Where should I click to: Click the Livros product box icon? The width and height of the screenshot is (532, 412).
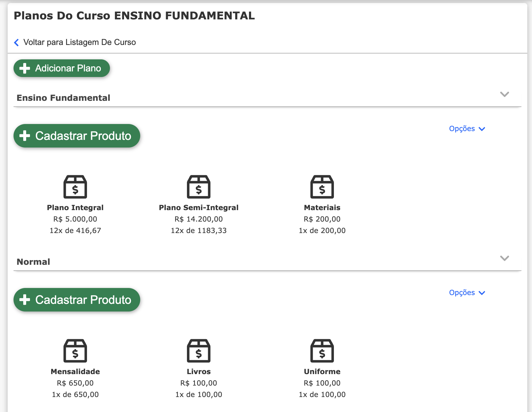pos(199,351)
